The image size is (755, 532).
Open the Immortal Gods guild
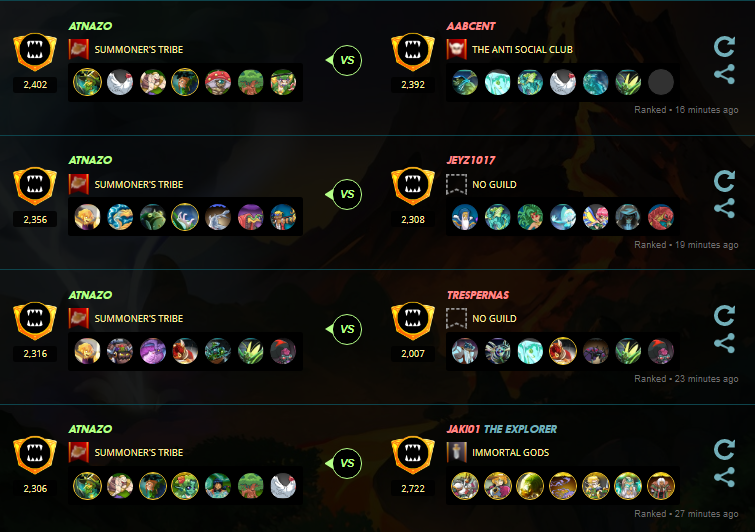tap(510, 453)
